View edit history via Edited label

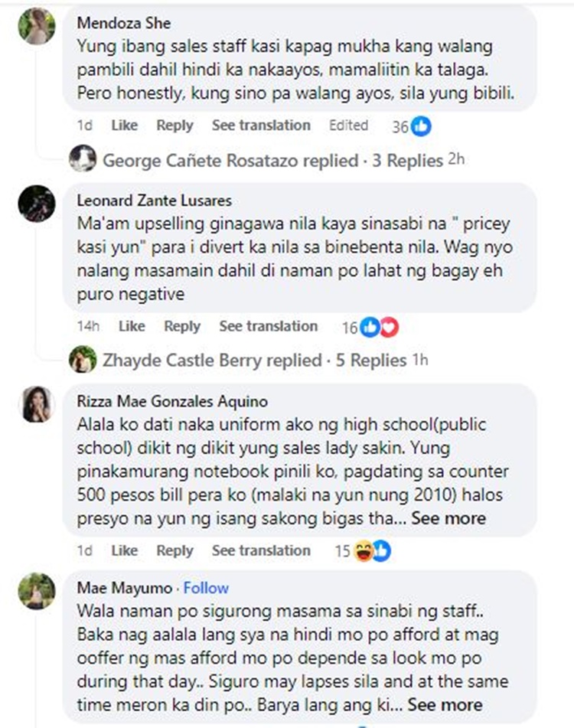pyautogui.click(x=348, y=126)
